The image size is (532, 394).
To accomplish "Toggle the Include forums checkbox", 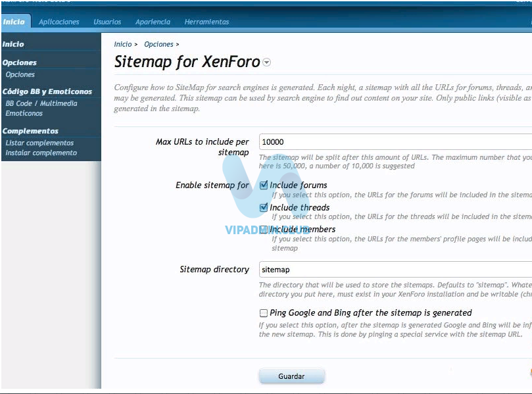I will pos(264,185).
